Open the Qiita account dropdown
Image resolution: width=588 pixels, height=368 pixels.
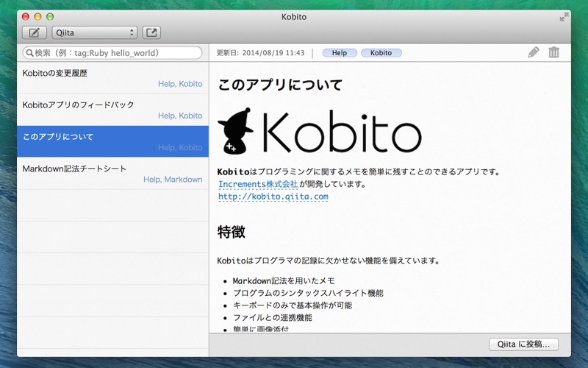[95, 32]
